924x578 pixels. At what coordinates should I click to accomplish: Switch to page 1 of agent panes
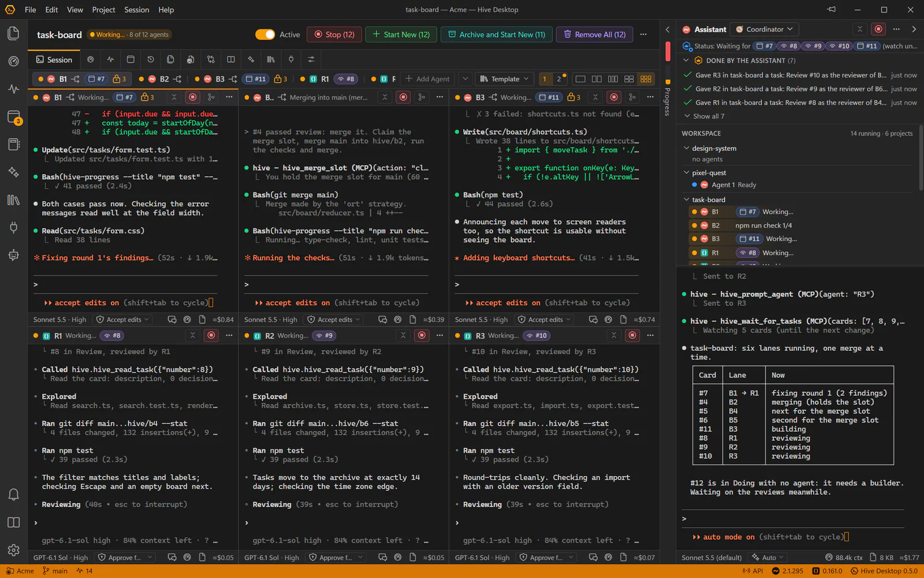pos(545,79)
